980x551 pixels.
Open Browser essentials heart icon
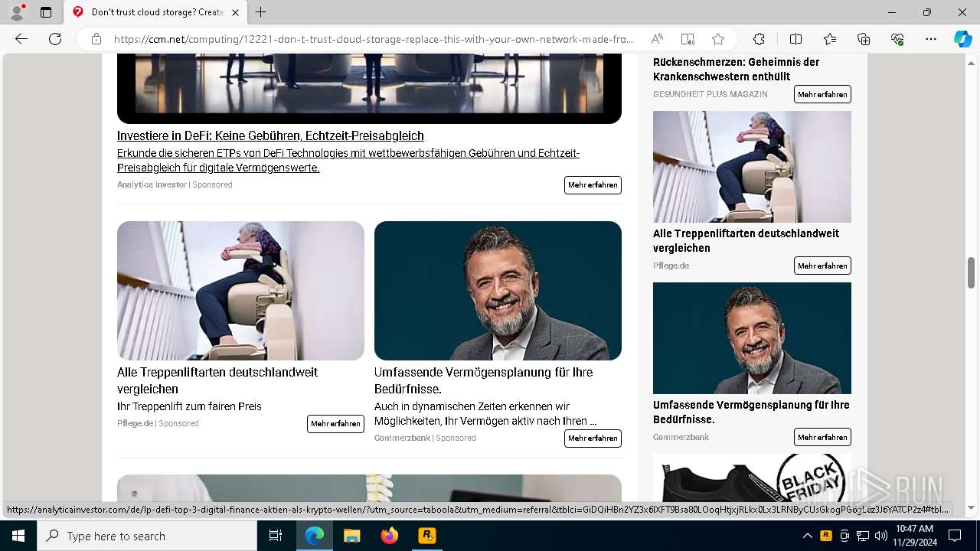pos(897,39)
